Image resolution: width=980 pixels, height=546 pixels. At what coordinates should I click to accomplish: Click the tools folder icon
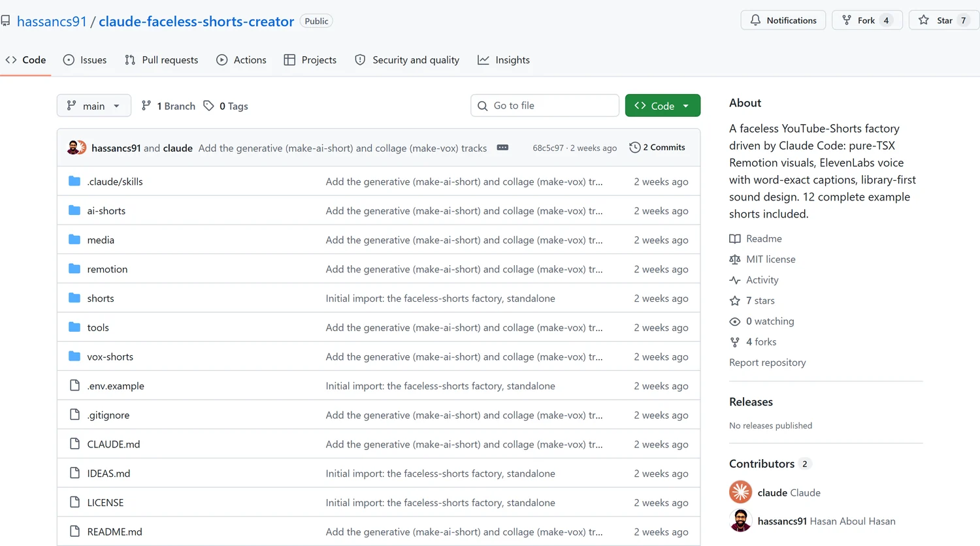point(74,327)
